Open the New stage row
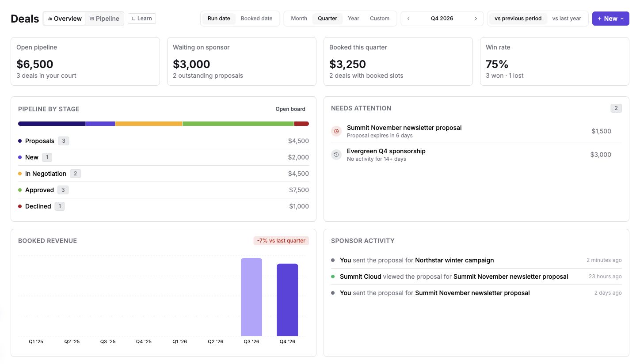This screenshot has width=640, height=364. pyautogui.click(x=164, y=157)
